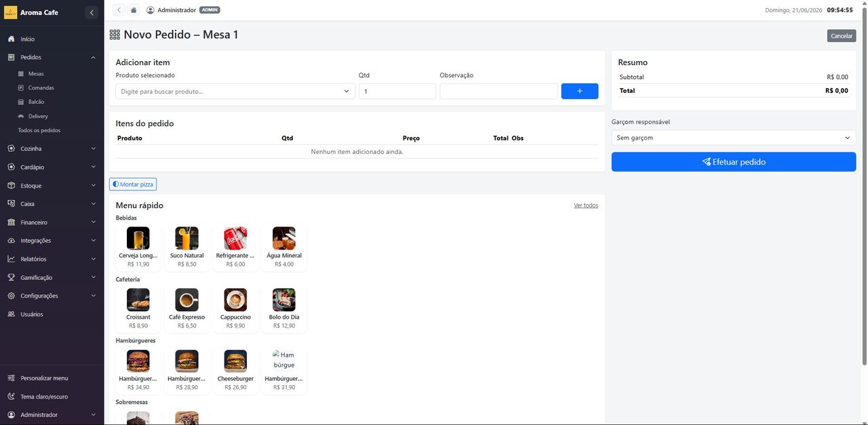Open the Início sidebar item

tap(52, 39)
